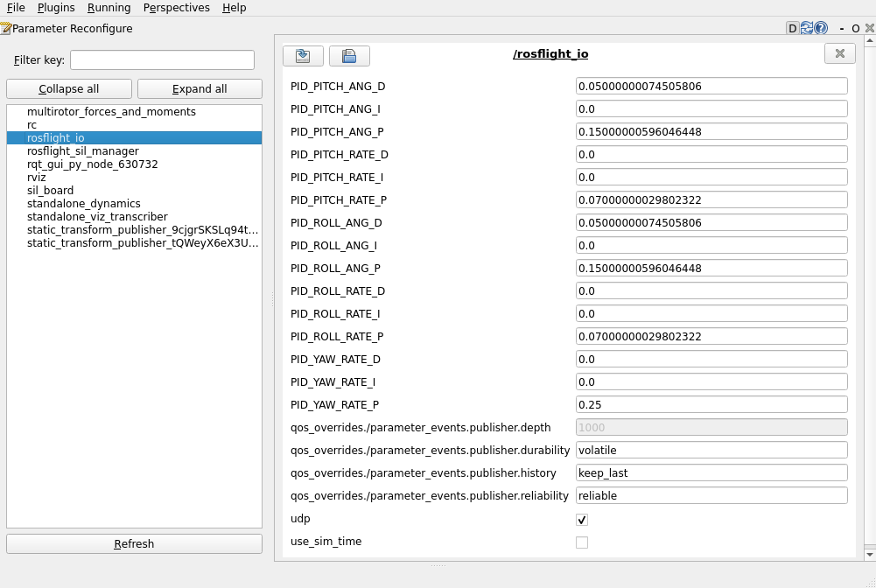Close the /rosflight_io parameter panel

839,54
